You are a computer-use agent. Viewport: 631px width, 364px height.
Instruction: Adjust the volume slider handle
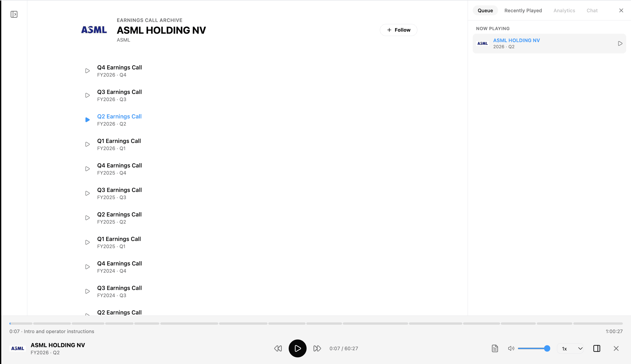547,348
